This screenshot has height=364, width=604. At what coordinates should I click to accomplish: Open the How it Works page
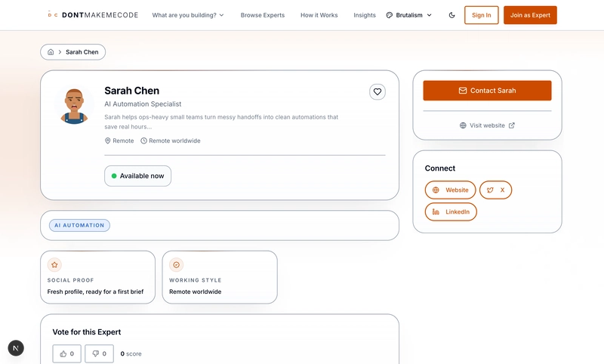click(x=319, y=15)
